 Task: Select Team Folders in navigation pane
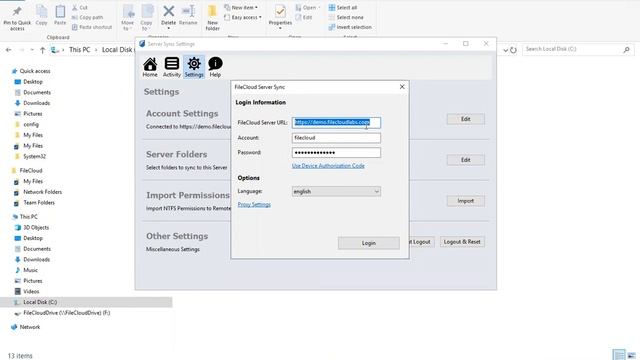click(x=35, y=202)
